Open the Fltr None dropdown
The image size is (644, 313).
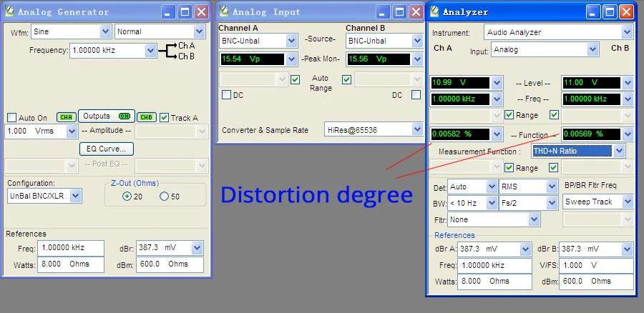pos(534,219)
